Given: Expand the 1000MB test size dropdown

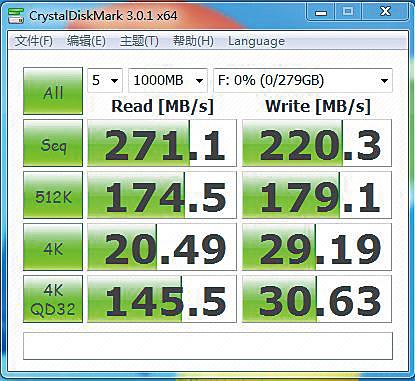Looking at the screenshot, I should click(168, 80).
